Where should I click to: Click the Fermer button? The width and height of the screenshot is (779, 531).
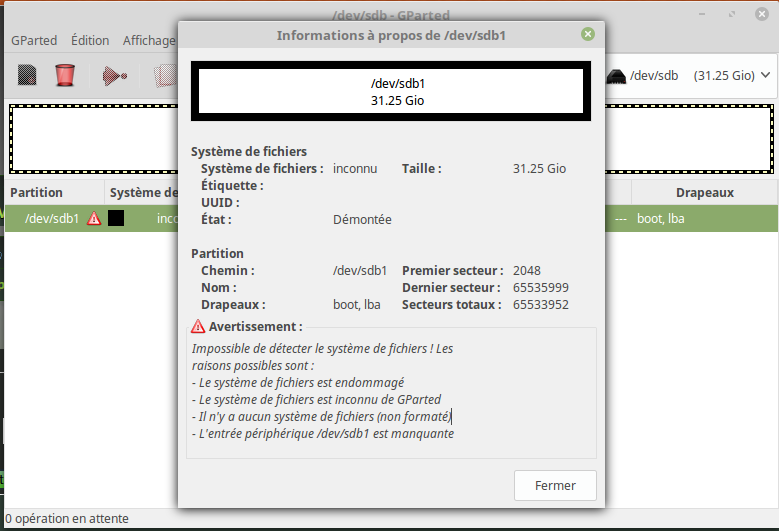(555, 485)
